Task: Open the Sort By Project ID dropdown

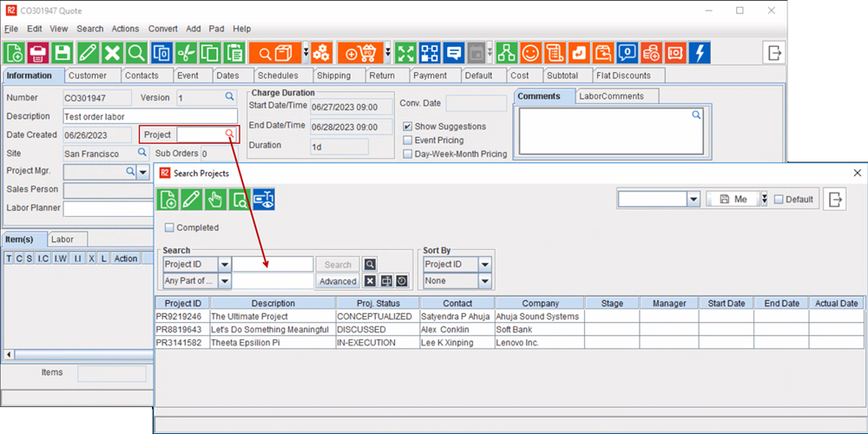Action: click(484, 265)
